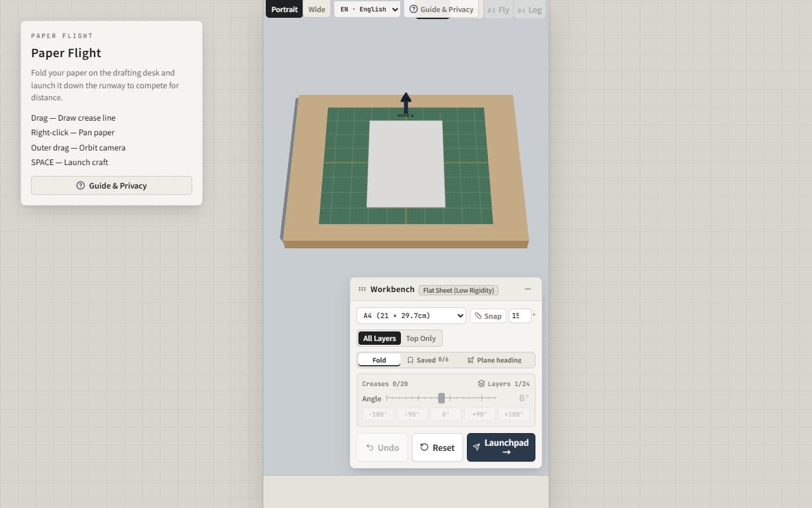The image size is (812, 508).
Task: Click the "Drag — Draw crease line" hint
Action: [x=74, y=117]
